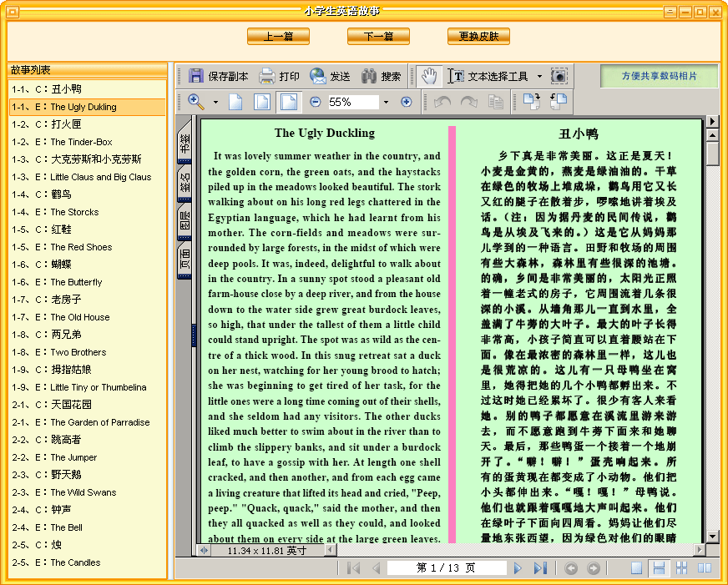Open the Search (搜索) binoculars tool

pos(369,76)
